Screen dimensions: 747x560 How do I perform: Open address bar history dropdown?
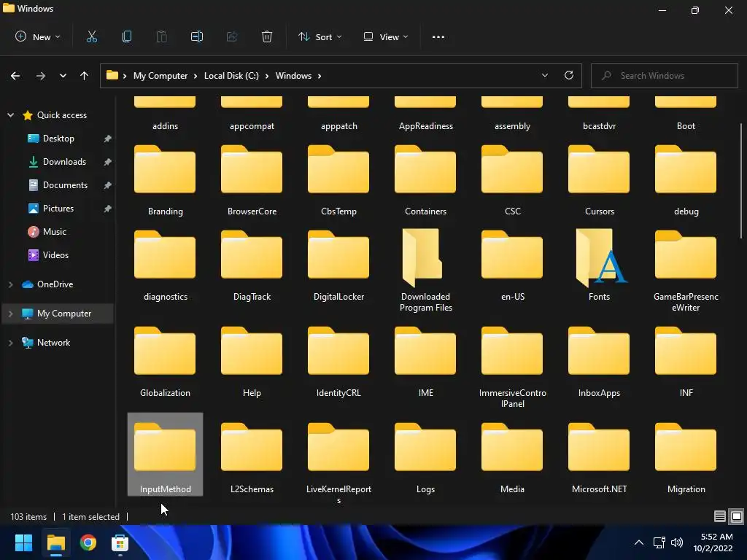tap(544, 75)
